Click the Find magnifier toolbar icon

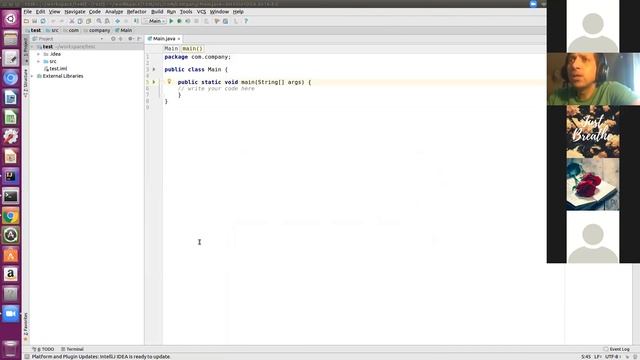pos(99,21)
